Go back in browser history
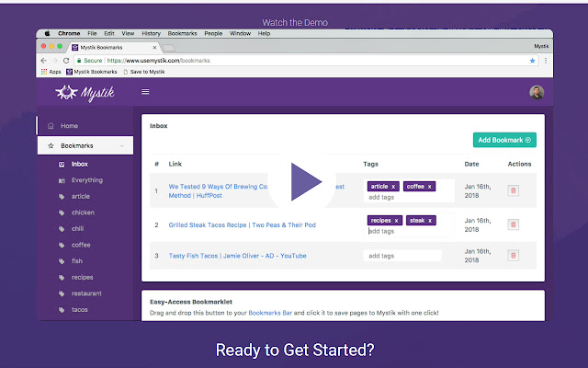This screenshot has width=588, height=368. (x=43, y=61)
